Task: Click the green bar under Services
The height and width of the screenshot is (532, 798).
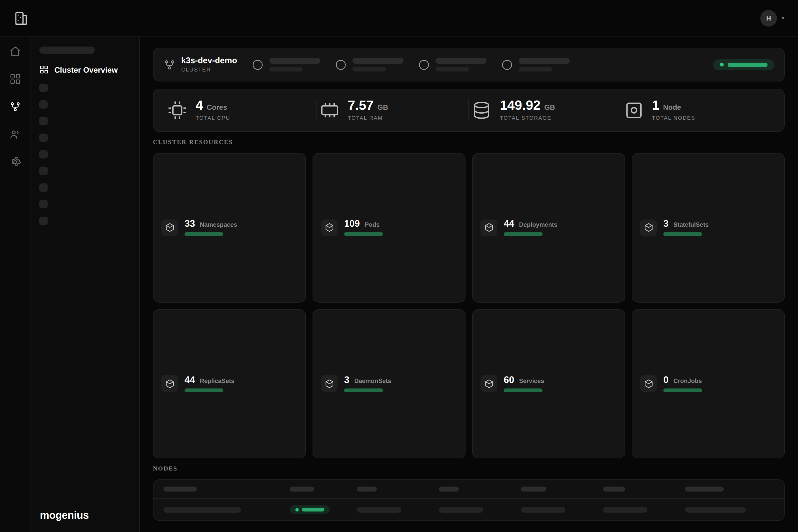Action: click(x=523, y=390)
